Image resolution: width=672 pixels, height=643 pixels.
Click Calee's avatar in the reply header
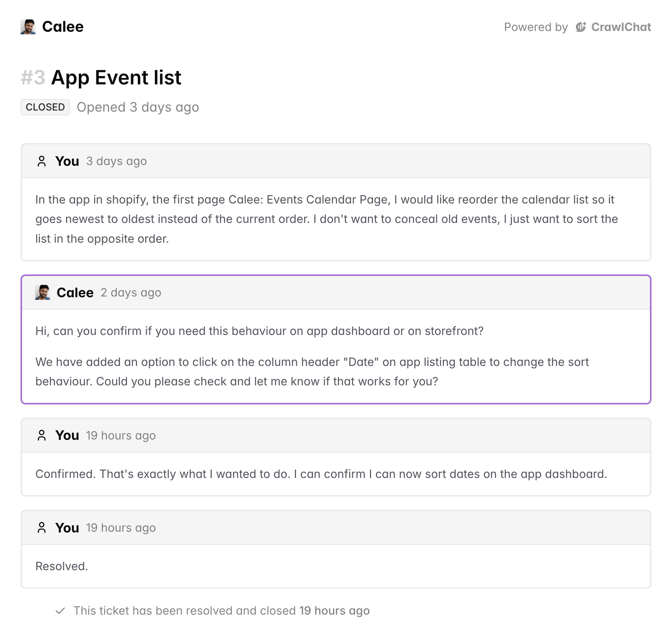[x=43, y=292]
